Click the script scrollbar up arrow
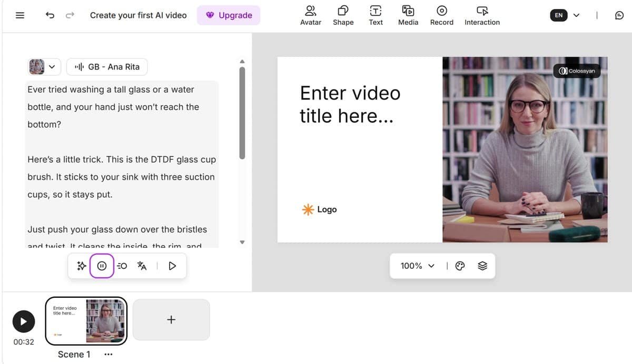 tap(242, 61)
